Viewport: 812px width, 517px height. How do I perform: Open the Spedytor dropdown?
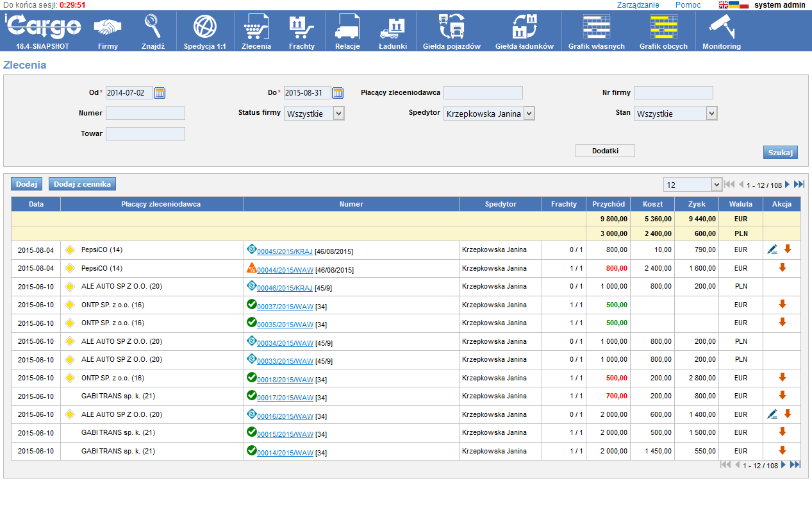489,114
